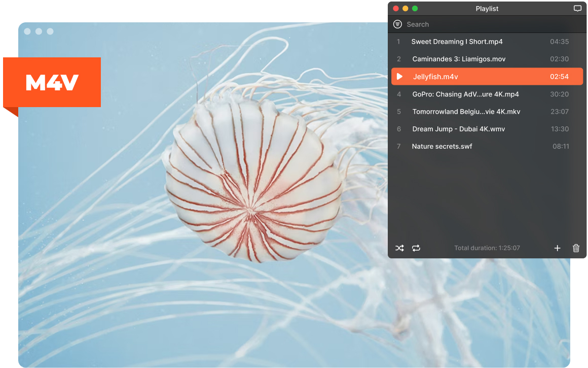
Task: Click the AirPlay screen icon in title bar
Action: 577,8
